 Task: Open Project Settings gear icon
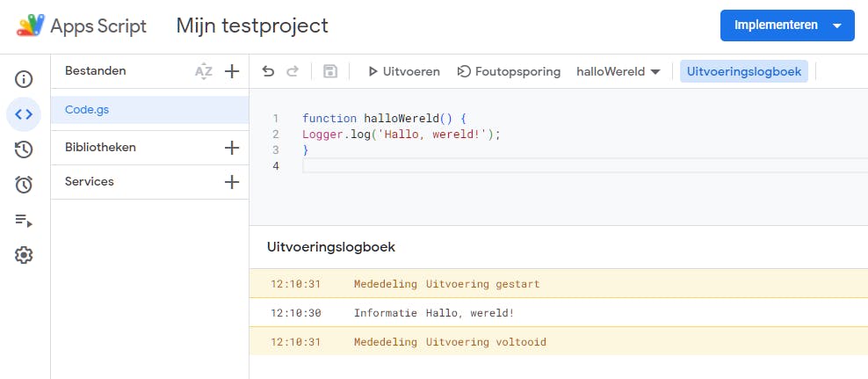[24, 255]
